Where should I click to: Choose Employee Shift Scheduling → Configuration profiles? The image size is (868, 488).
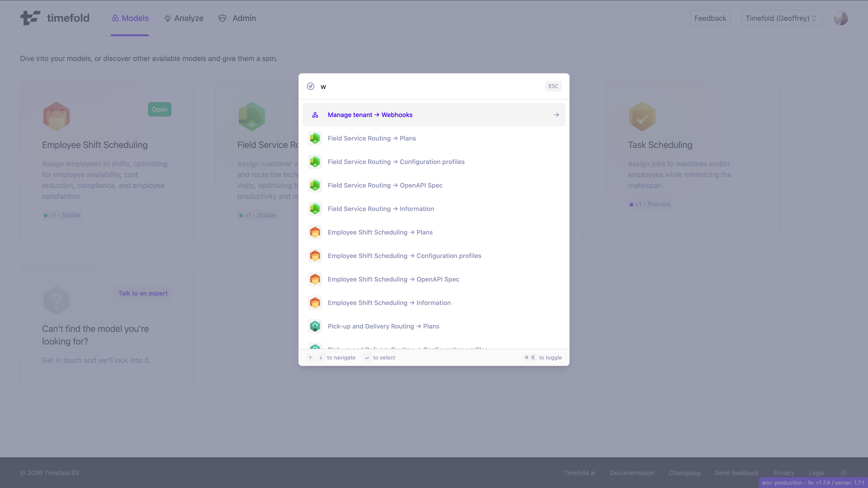click(434, 256)
